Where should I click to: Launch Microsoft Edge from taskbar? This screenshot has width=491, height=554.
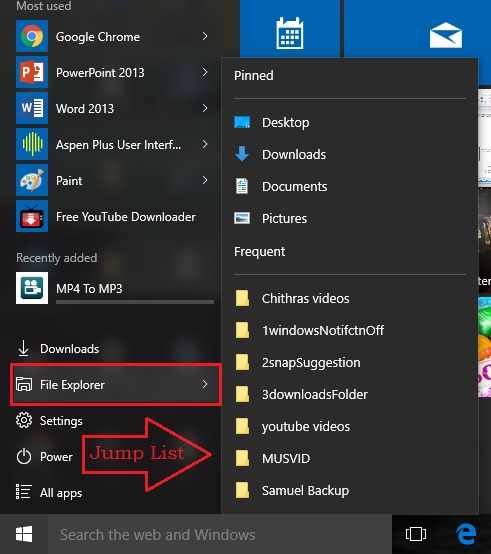(466, 534)
